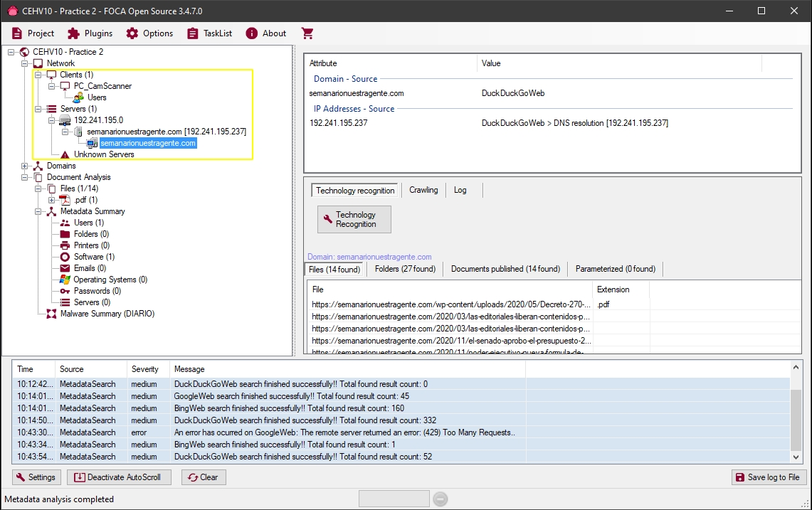This screenshot has width=812, height=510.
Task: Open the Plugins menu
Action: click(x=90, y=33)
